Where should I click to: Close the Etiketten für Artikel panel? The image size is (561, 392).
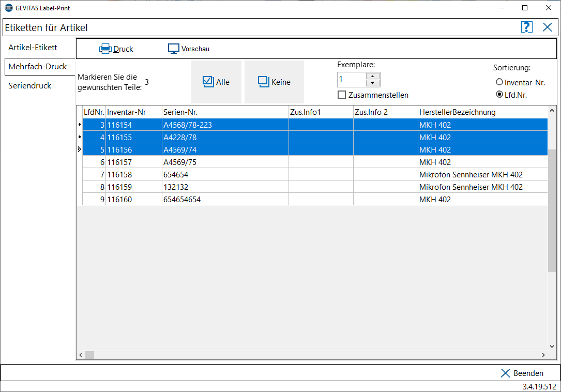547,27
